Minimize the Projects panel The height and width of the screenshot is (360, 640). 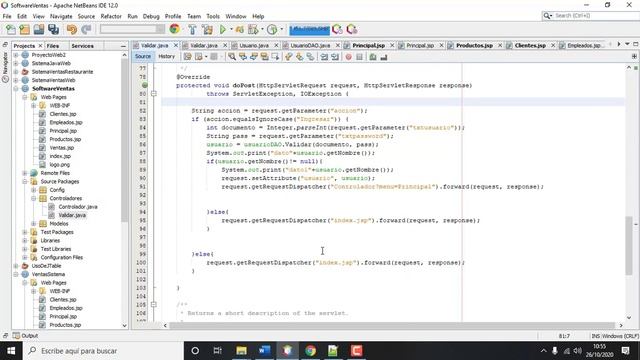pos(123,46)
